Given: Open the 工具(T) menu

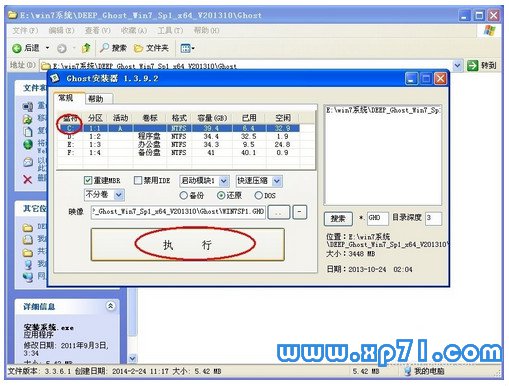Looking at the screenshot, I should 170,31.
